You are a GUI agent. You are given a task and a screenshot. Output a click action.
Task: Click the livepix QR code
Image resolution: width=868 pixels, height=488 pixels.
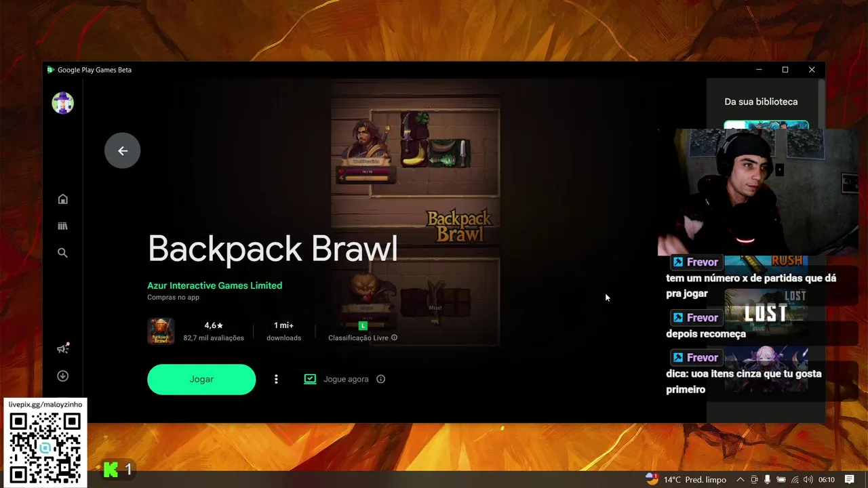[45, 448]
